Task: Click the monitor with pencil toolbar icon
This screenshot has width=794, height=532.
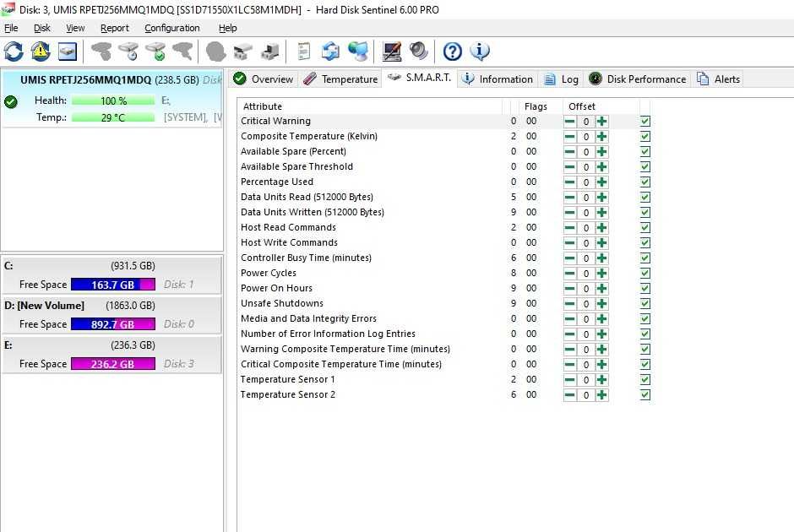Action: pos(391,52)
